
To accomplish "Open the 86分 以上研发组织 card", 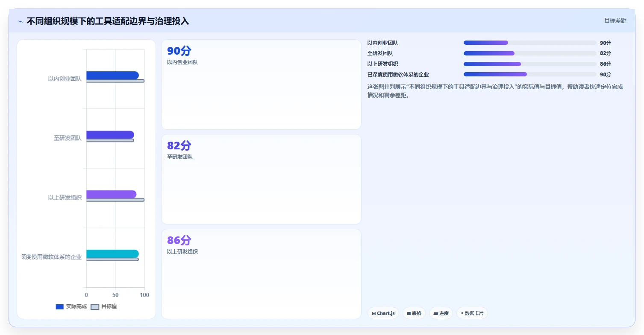I will 261,274.
